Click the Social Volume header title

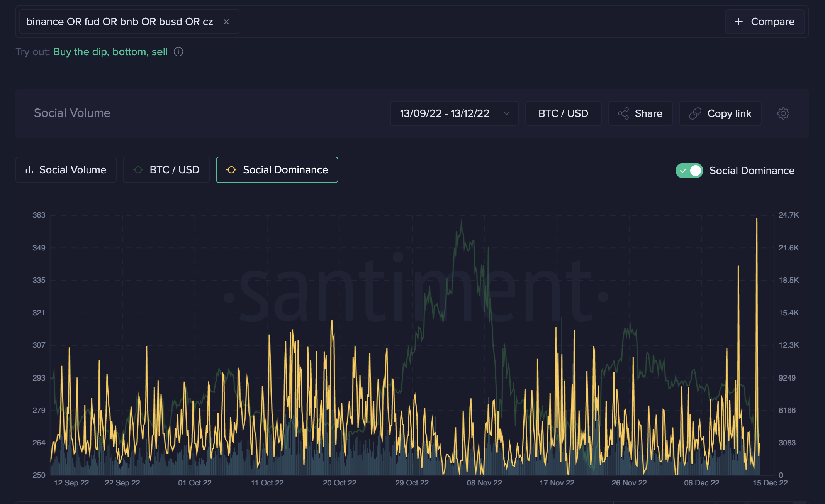[72, 113]
